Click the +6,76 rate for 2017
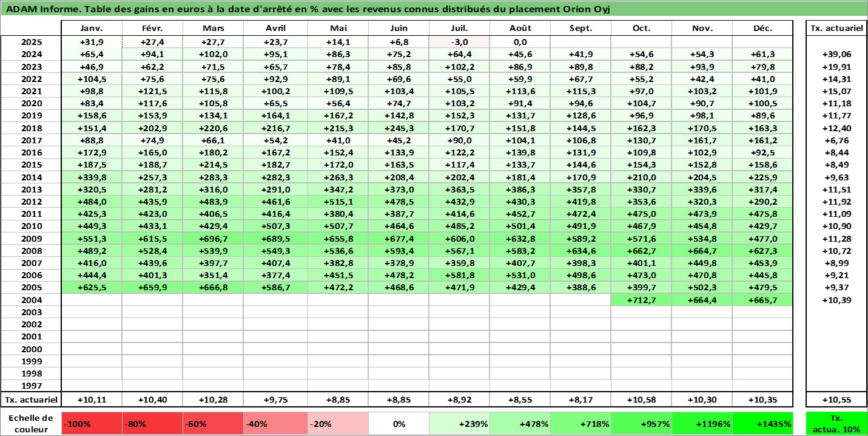The width and height of the screenshot is (868, 436). click(836, 140)
